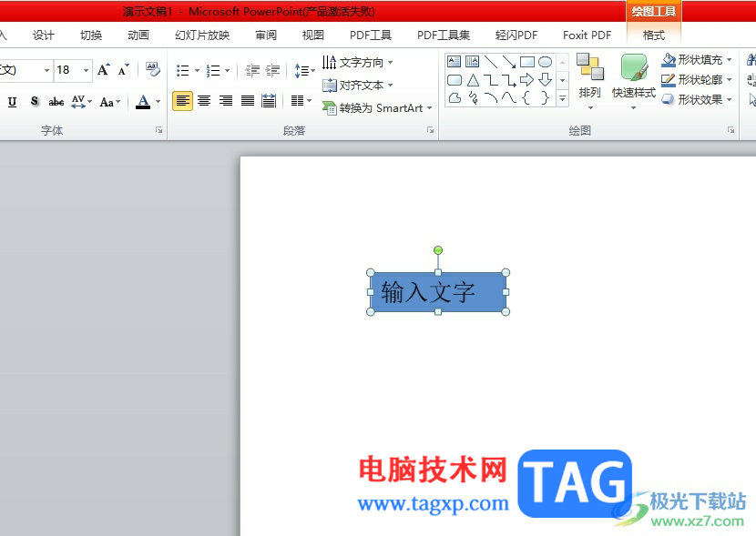756x536 pixels.
Task: Select the vertical text box shape
Action: (x=472, y=61)
